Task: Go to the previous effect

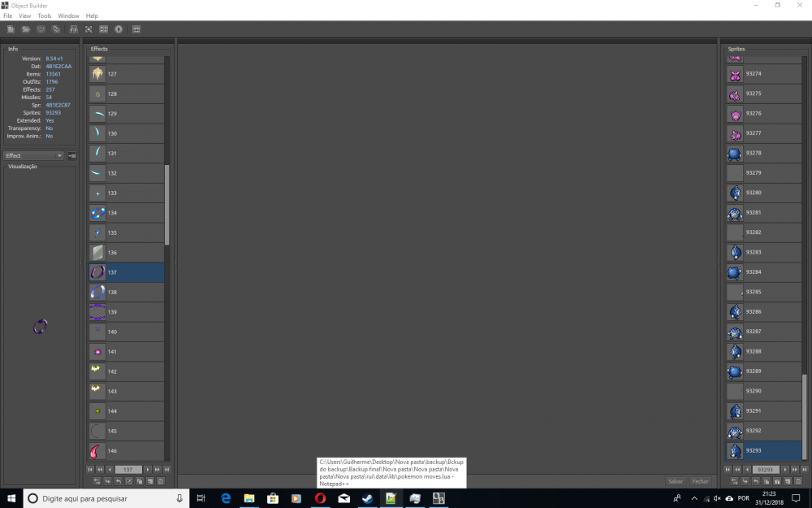Action: click(110, 469)
